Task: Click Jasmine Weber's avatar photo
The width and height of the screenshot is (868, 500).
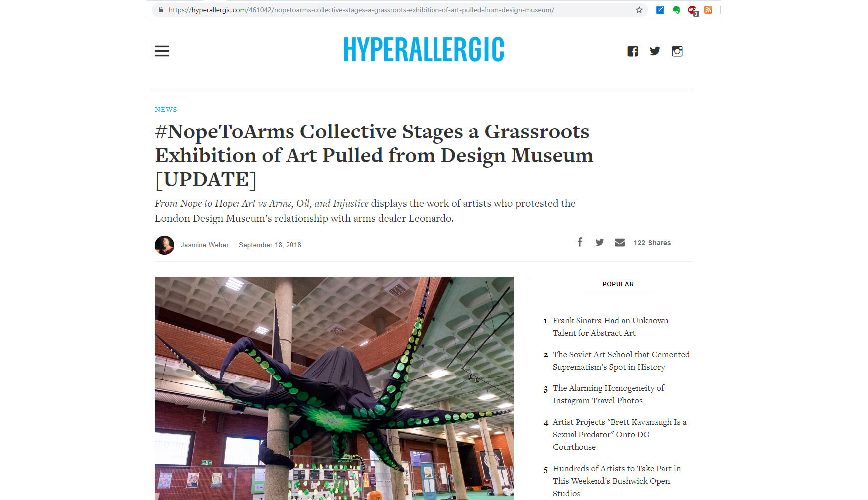Action: (164, 245)
